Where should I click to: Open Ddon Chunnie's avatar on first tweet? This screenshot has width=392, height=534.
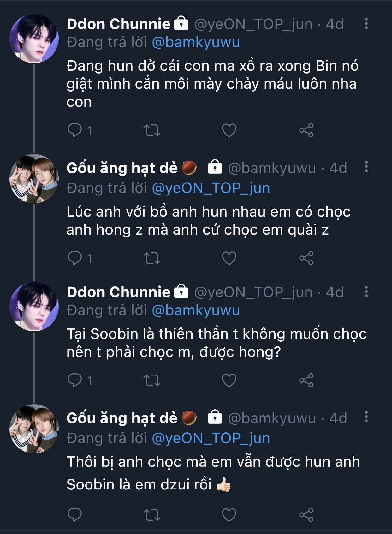coord(34,38)
